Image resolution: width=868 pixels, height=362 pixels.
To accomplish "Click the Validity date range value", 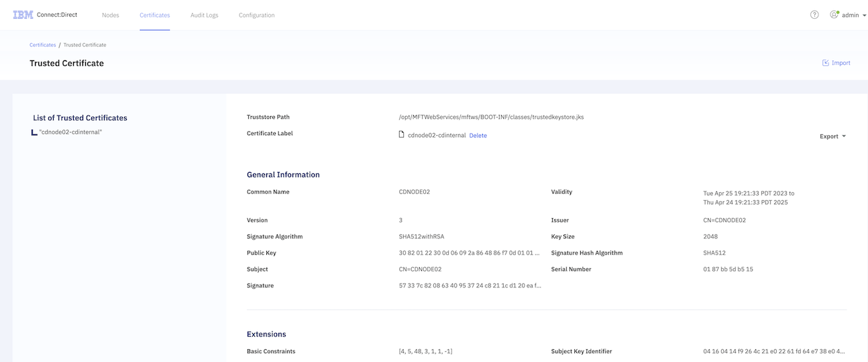I will 749,197.
